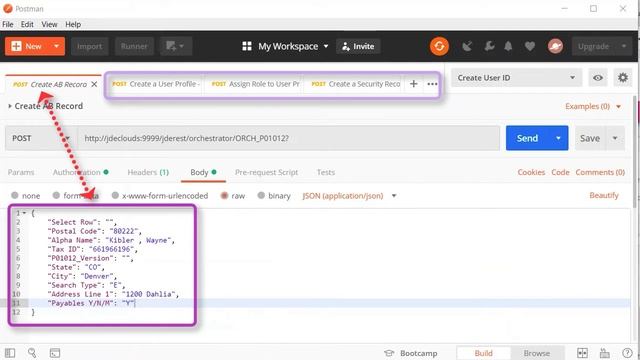Open the tab options ellipsis menu
The height and width of the screenshot is (360, 640).
tap(432, 84)
